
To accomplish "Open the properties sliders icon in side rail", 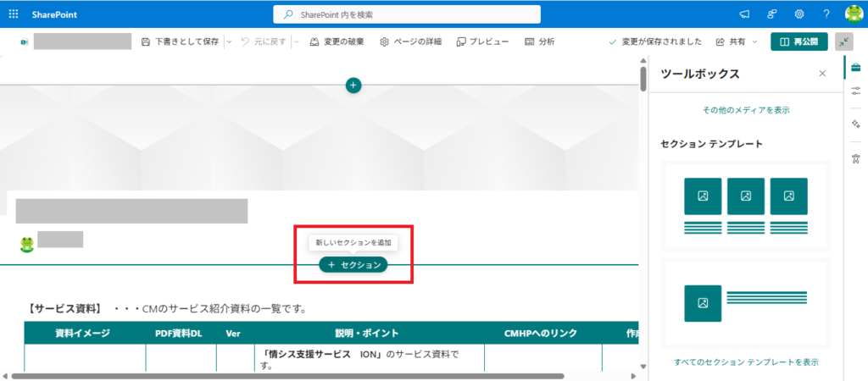I will [856, 91].
